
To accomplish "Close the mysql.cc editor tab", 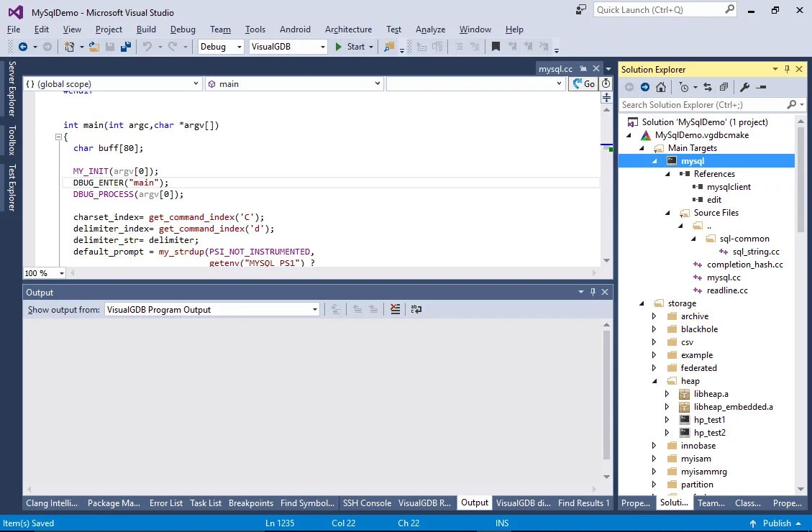I will pyautogui.click(x=596, y=68).
